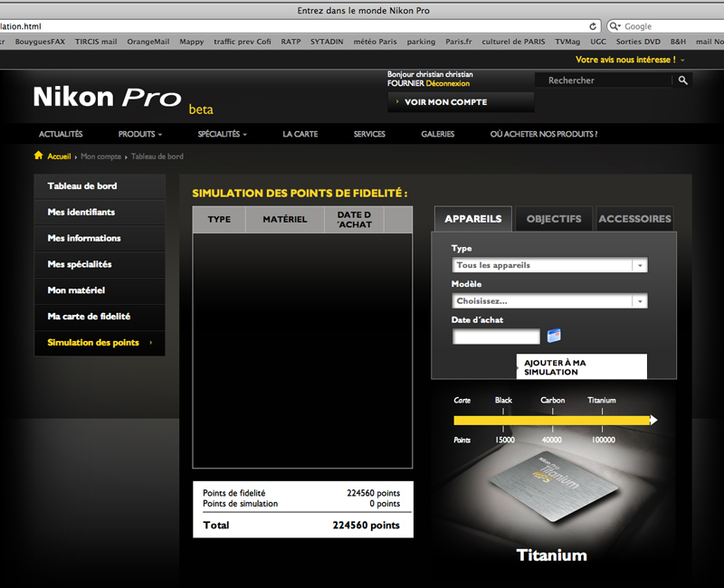Open 'OÙ ACHETER NOS PRODUITS ?' menu item
724x588 pixels.
(x=544, y=134)
